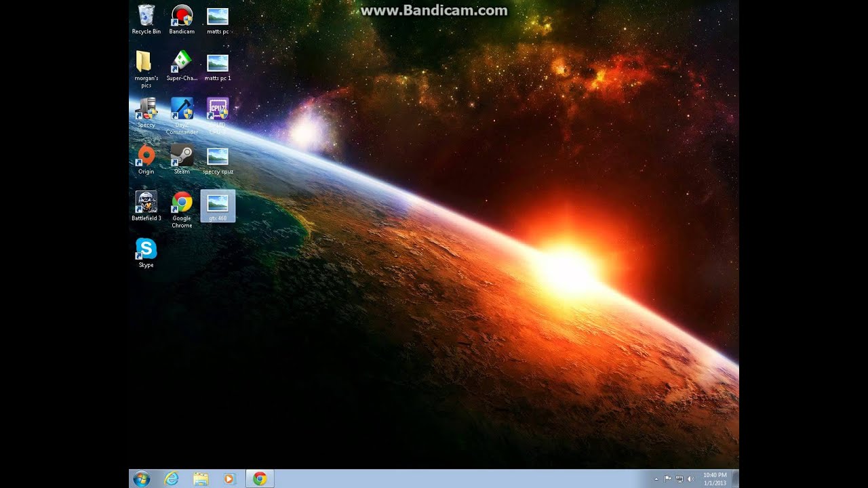
Task: Select the Skype desktop shortcut
Action: 146,253
